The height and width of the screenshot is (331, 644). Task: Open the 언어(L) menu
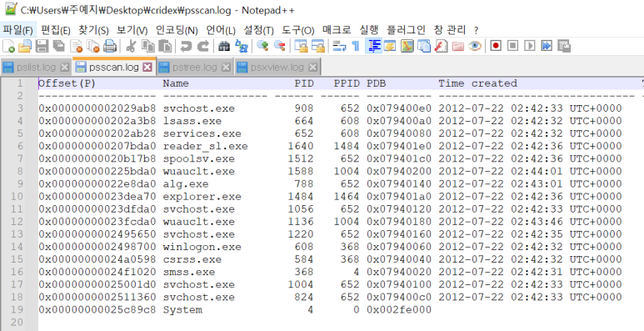pyautogui.click(x=221, y=30)
